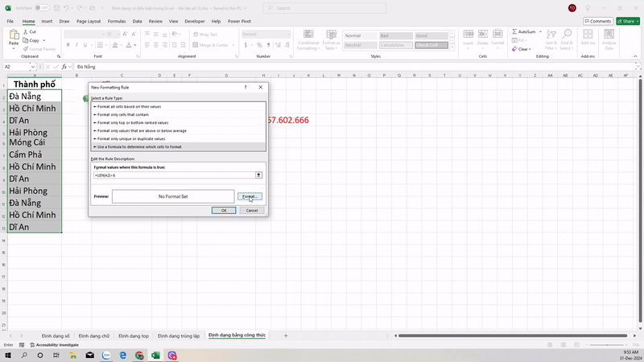This screenshot has width=644, height=362.
Task: Click the Merge & Center button
Action: [211, 45]
